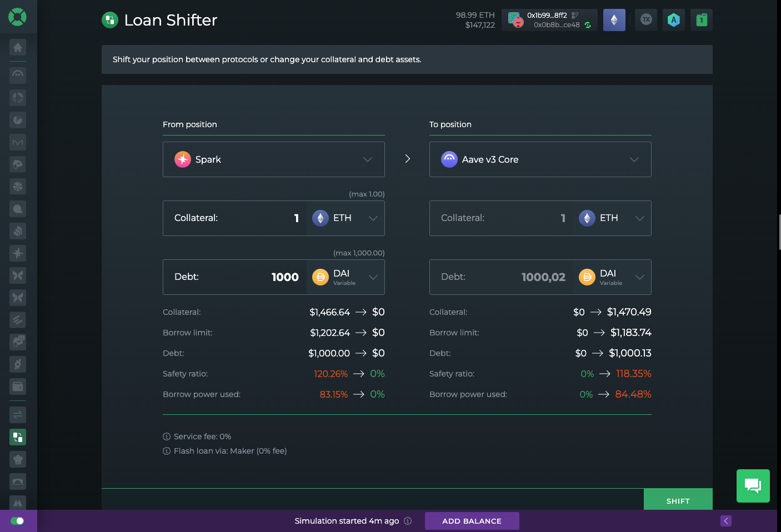Screen dimensions: 781x532
Task: Open the swap arrows icon in the sidebar
Action: (x=18, y=415)
